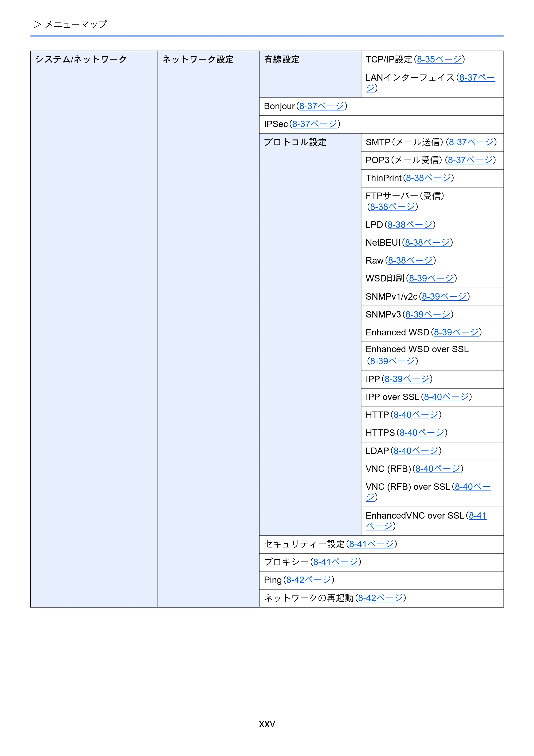Click the xxv page number
The image size is (534, 756).
(x=267, y=724)
